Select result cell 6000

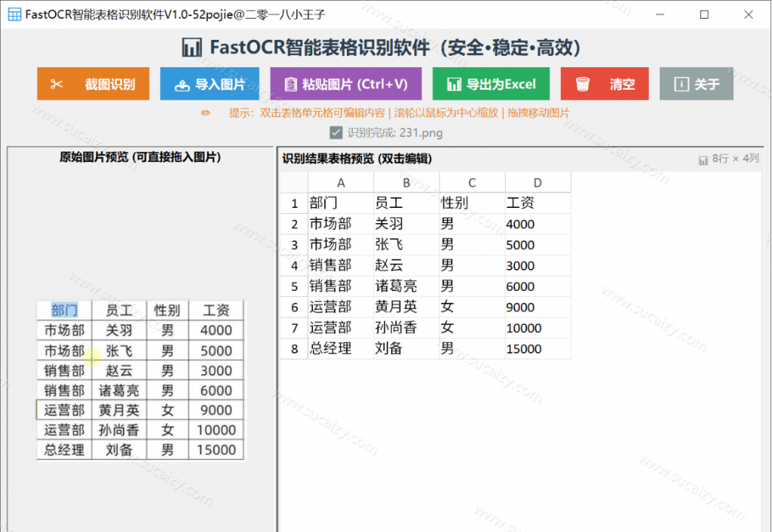(x=538, y=286)
